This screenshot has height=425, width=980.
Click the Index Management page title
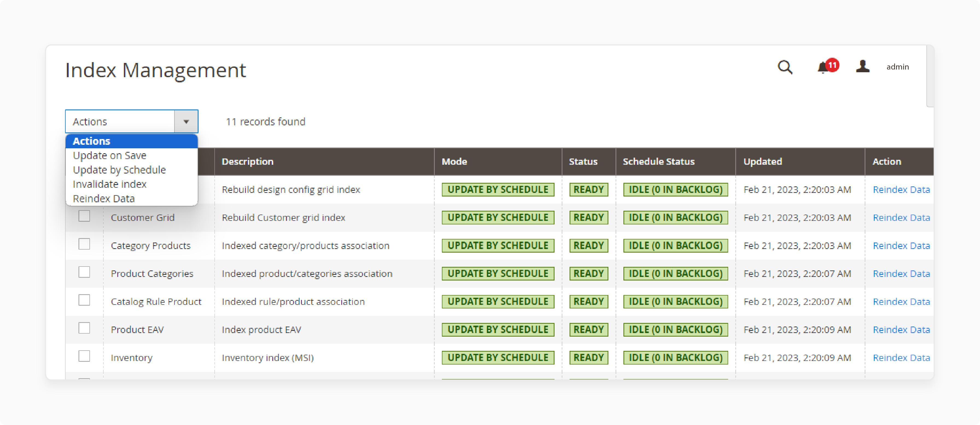pyautogui.click(x=156, y=70)
